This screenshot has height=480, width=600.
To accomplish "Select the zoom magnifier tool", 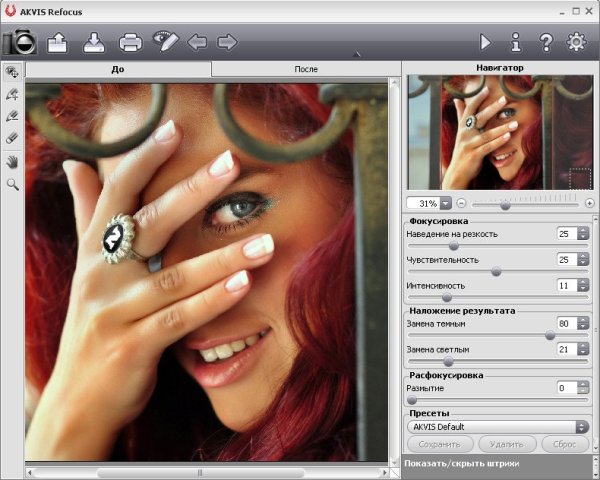I will point(13,184).
